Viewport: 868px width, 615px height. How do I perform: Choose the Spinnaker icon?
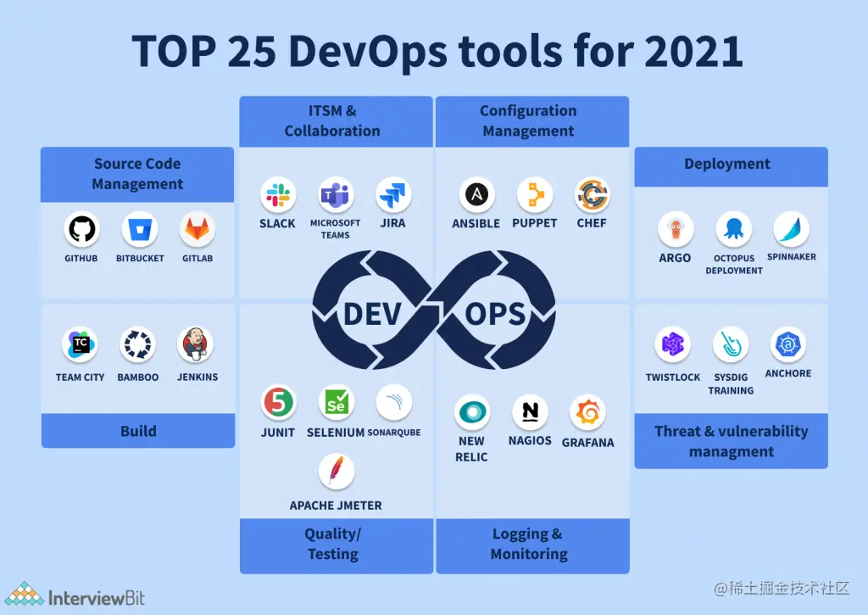(x=791, y=229)
